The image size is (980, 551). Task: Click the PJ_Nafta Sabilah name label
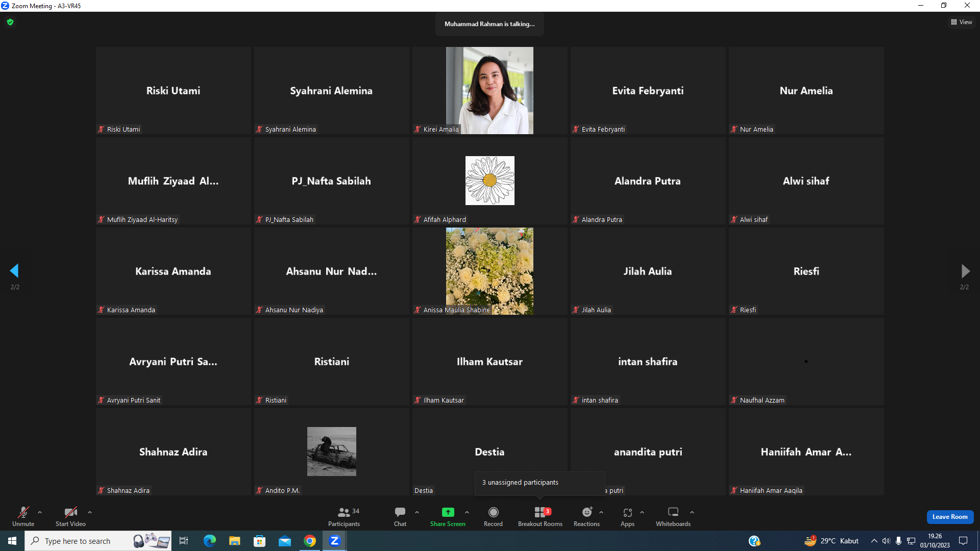tap(289, 220)
